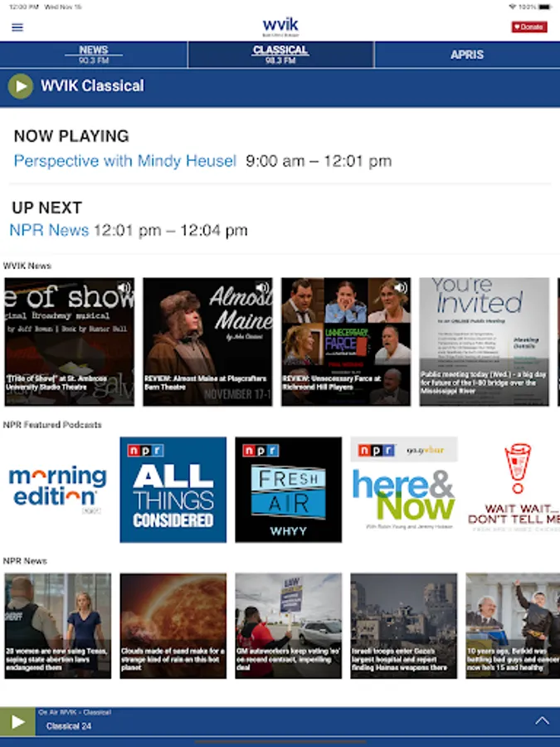Play the WVIK Classical stream
Screen dimensions: 560x747
point(21,86)
